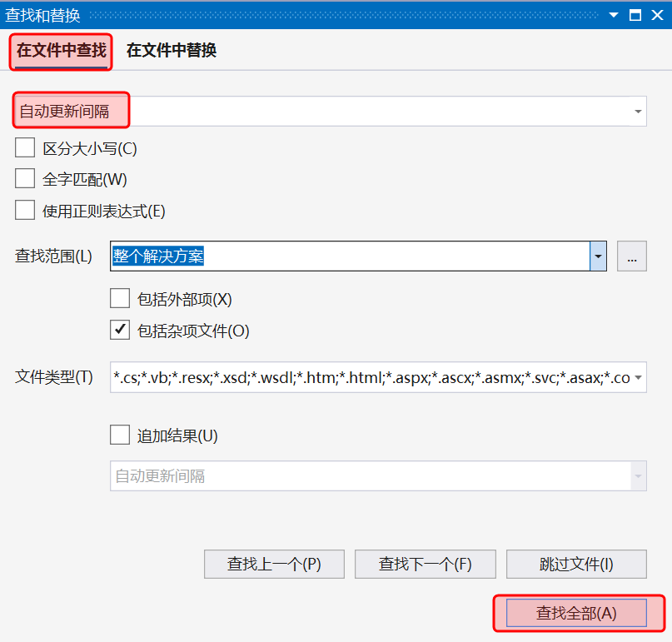Click inside the 文件类型 text field
Image resolution: width=672 pixels, height=642 pixels.
(371, 377)
